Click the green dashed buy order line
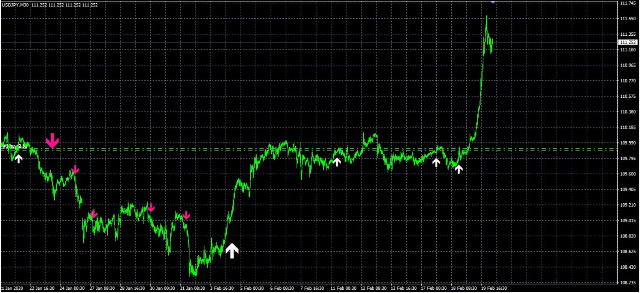Image resolution: width=644 pixels, height=293 pixels. click(308, 149)
